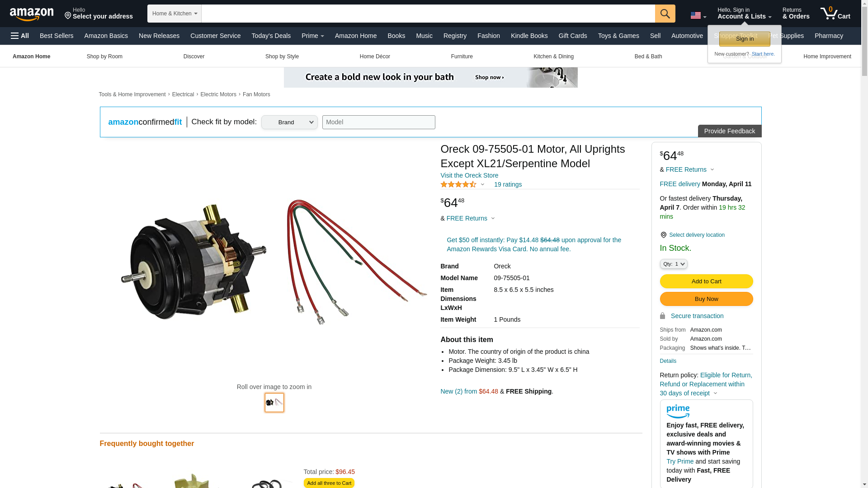The height and width of the screenshot is (488, 868).
Task: Click the Model input field
Action: [379, 122]
